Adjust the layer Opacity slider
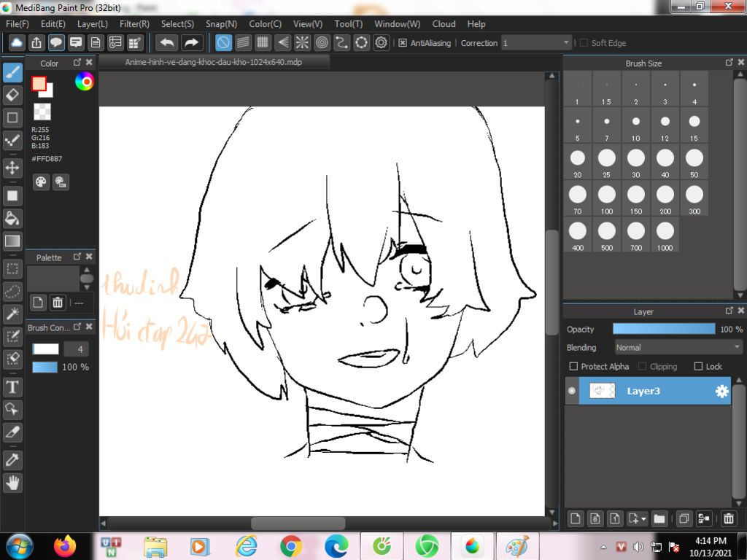Viewport: 747px width, 560px height. coord(664,329)
